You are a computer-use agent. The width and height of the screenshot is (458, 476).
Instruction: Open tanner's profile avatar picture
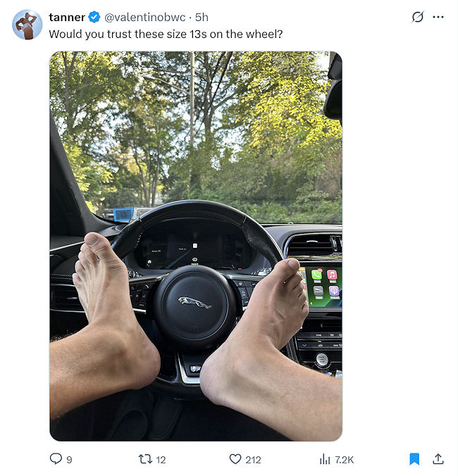pyautogui.click(x=27, y=25)
